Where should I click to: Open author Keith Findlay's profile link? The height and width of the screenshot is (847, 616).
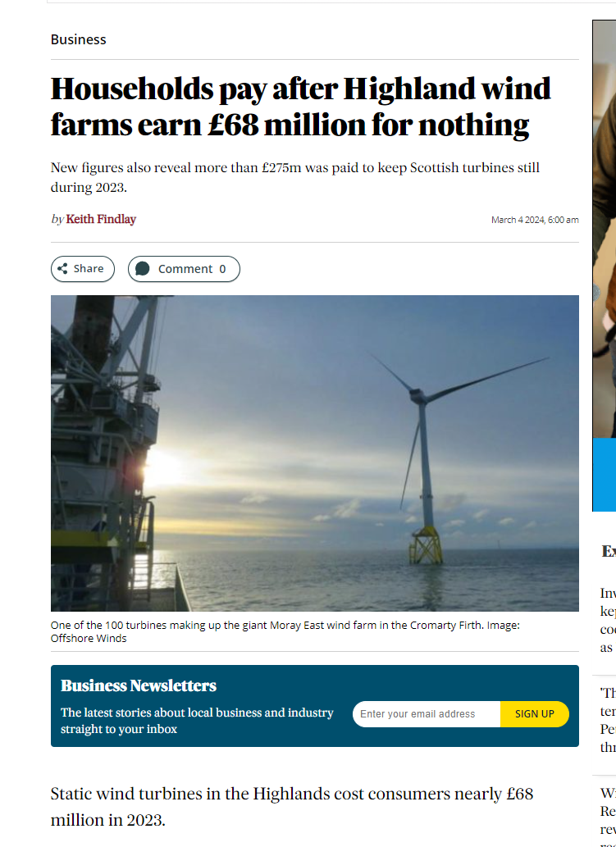(101, 219)
